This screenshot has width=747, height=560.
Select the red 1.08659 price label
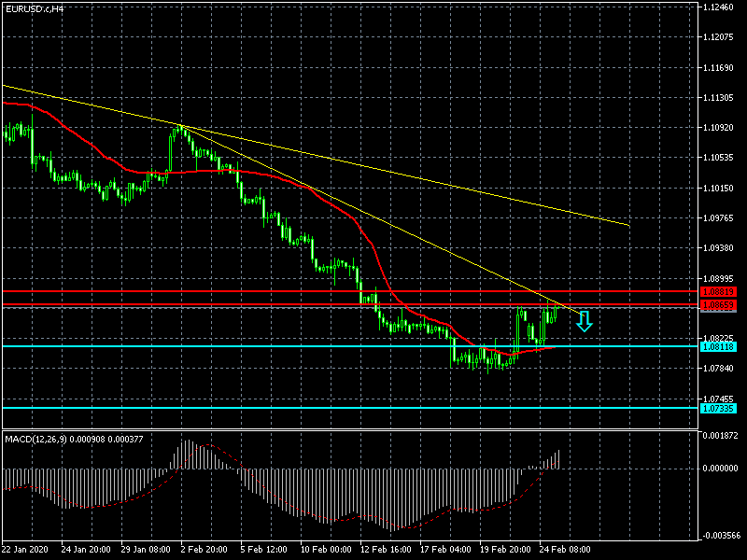[x=718, y=305]
